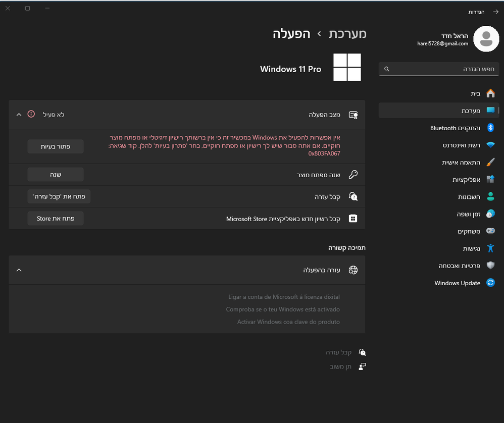Click the רשת ואינטרנט Wi-Fi icon
The height and width of the screenshot is (423, 504).
490,145
